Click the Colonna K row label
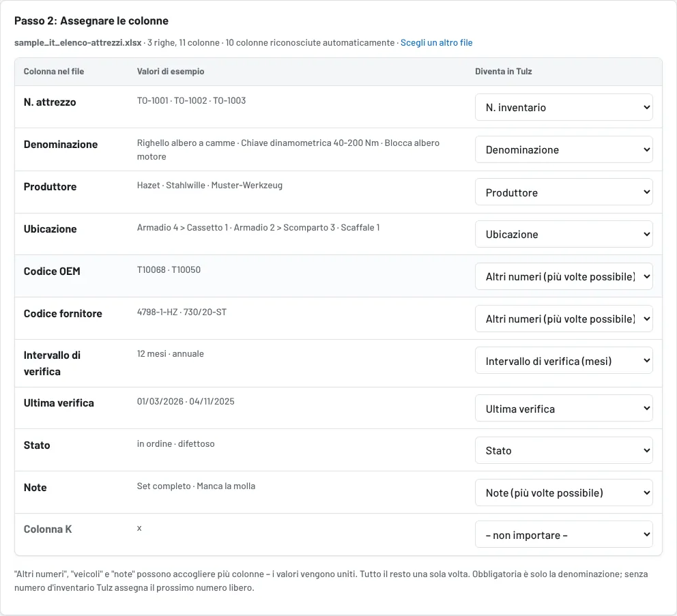 48,529
